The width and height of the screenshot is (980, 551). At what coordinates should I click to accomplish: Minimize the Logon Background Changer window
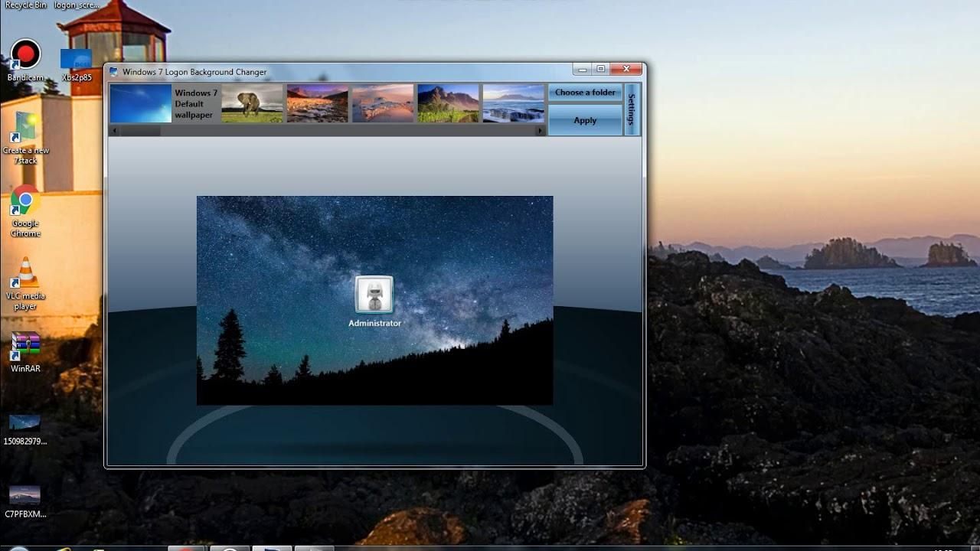583,69
